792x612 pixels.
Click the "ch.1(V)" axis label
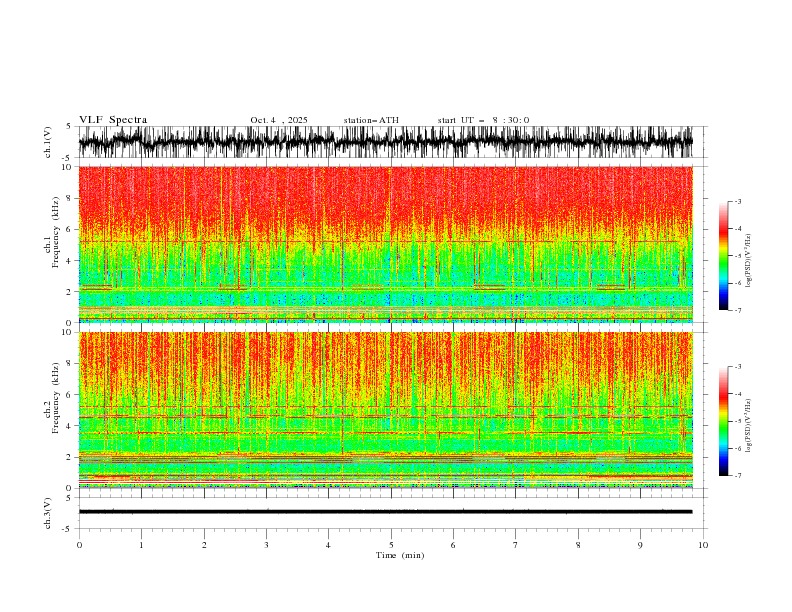48,142
